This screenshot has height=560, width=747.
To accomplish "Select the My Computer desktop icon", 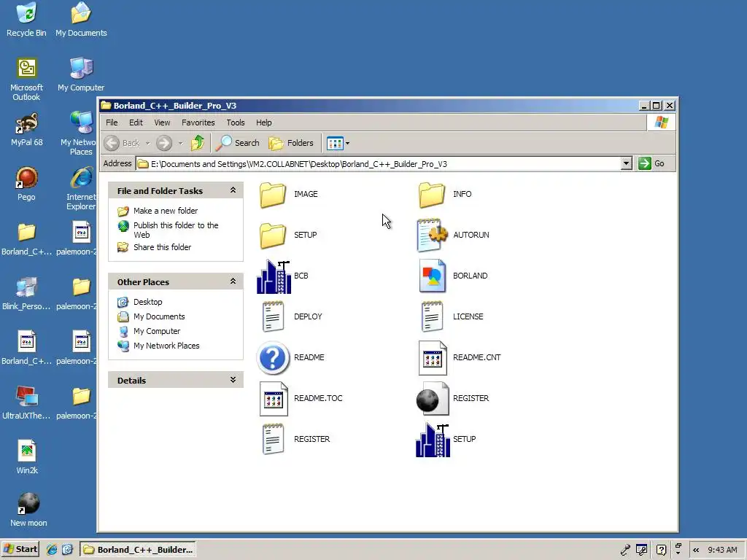I will pos(81,75).
